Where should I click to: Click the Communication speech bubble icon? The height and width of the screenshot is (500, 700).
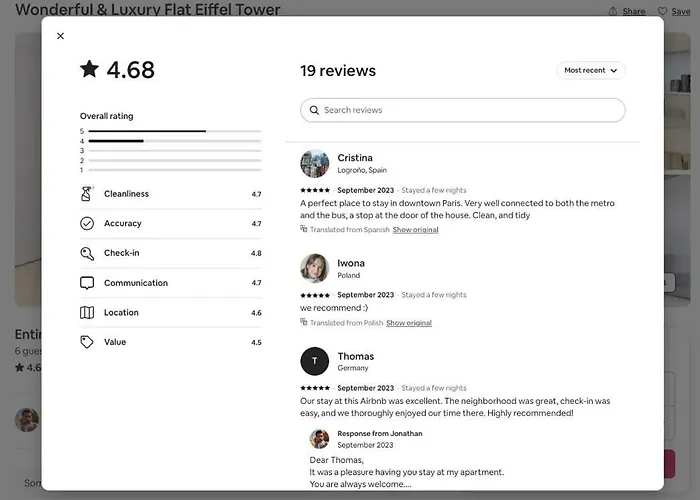86,283
